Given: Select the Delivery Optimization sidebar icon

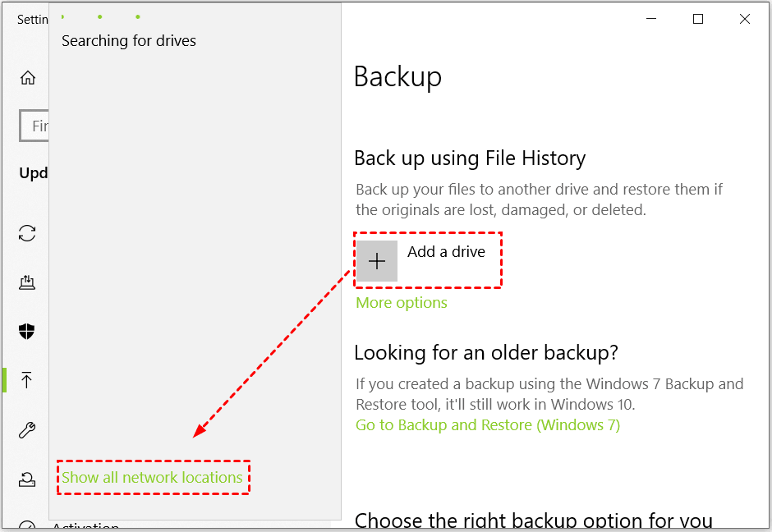Looking at the screenshot, I should [x=28, y=282].
